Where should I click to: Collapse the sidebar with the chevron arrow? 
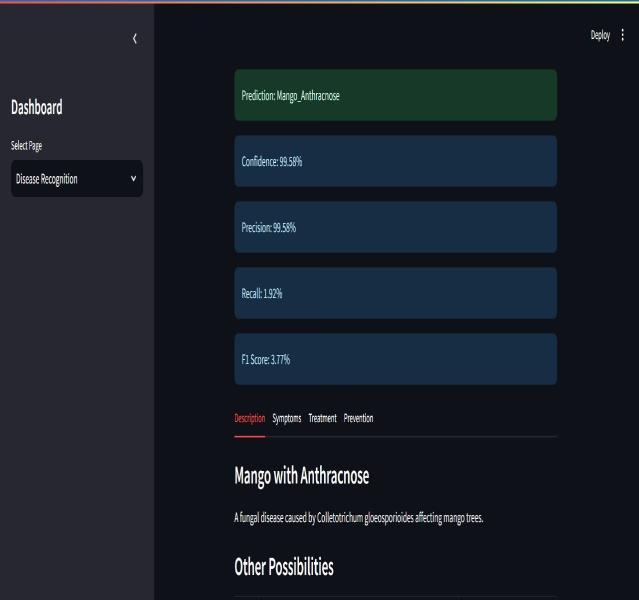click(x=135, y=39)
